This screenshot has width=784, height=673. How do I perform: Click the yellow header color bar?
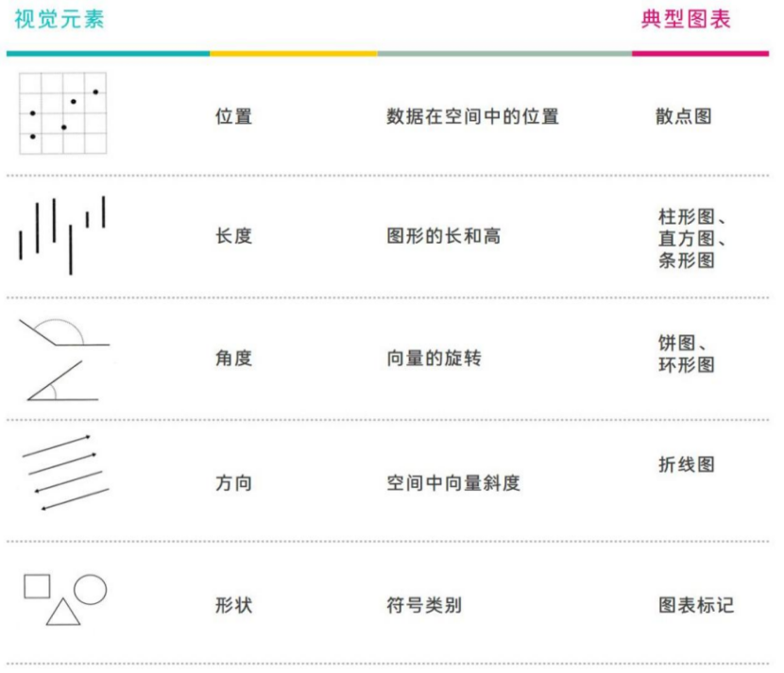(x=293, y=53)
